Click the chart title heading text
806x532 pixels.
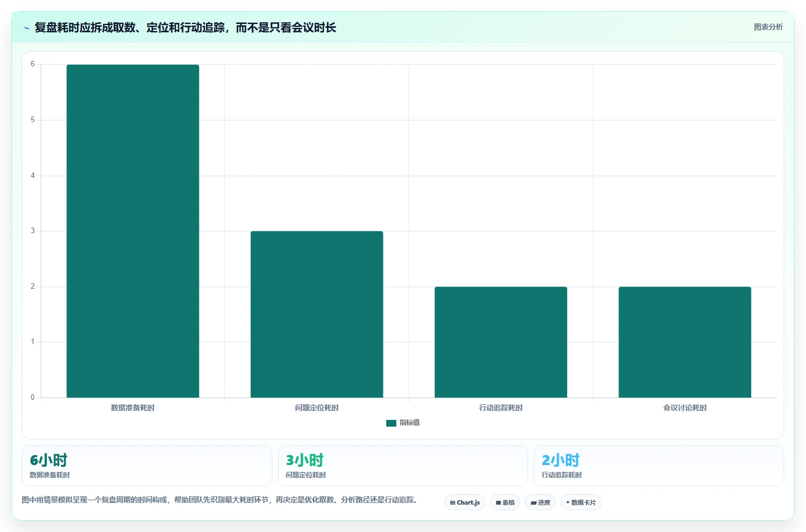(x=185, y=27)
